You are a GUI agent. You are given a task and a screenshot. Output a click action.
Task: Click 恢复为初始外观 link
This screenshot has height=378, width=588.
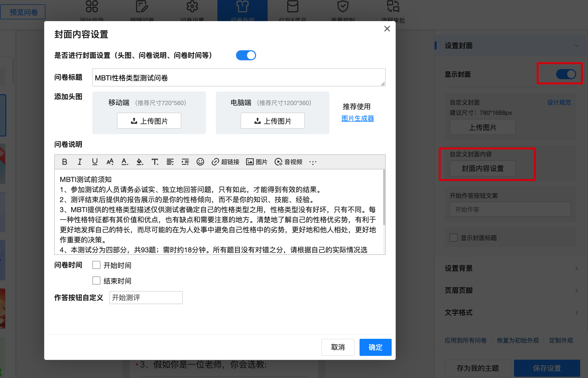(518, 340)
